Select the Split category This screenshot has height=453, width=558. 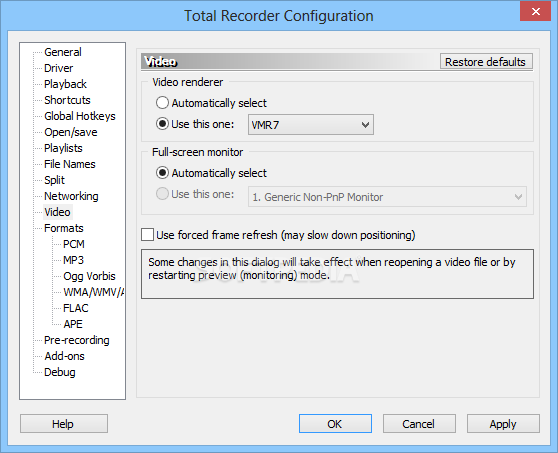pos(54,180)
